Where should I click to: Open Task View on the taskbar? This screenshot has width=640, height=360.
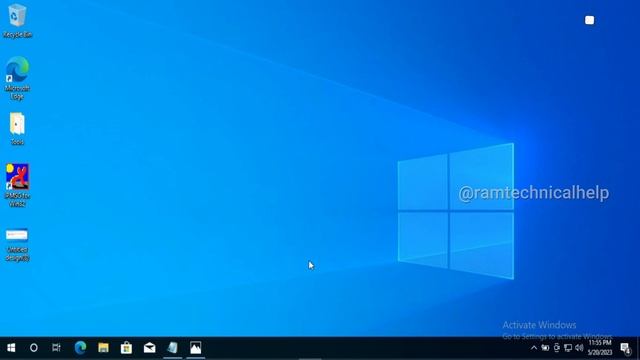(56, 348)
